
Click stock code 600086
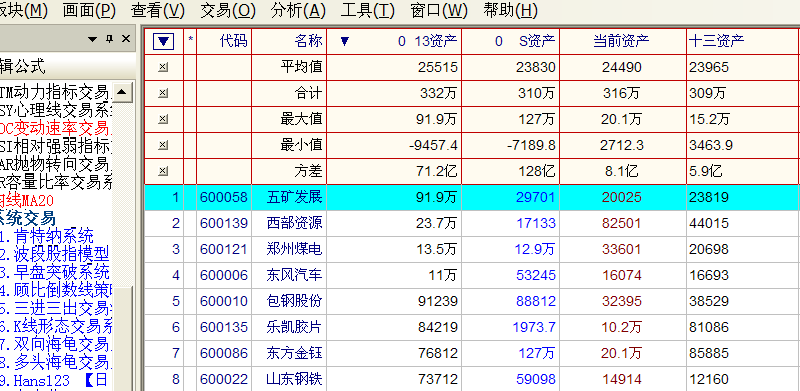click(224, 353)
